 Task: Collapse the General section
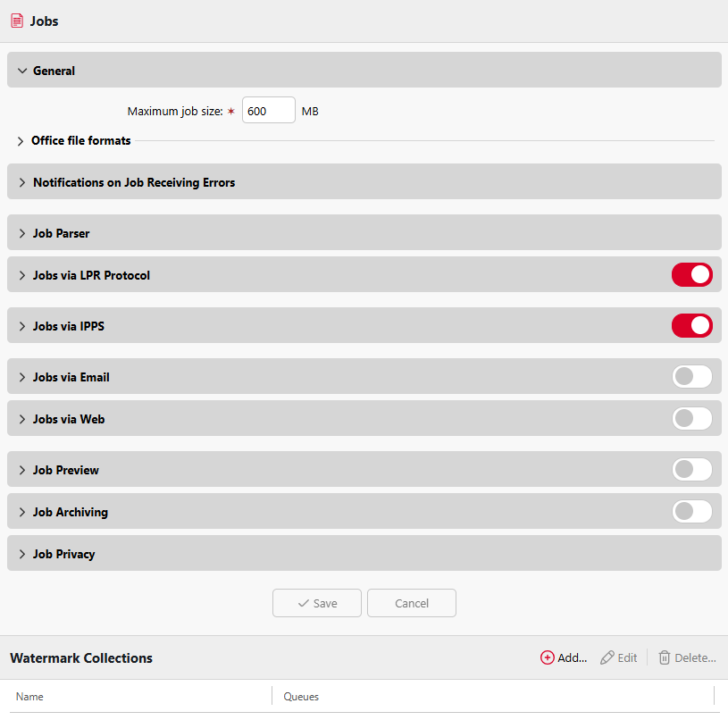(364, 70)
